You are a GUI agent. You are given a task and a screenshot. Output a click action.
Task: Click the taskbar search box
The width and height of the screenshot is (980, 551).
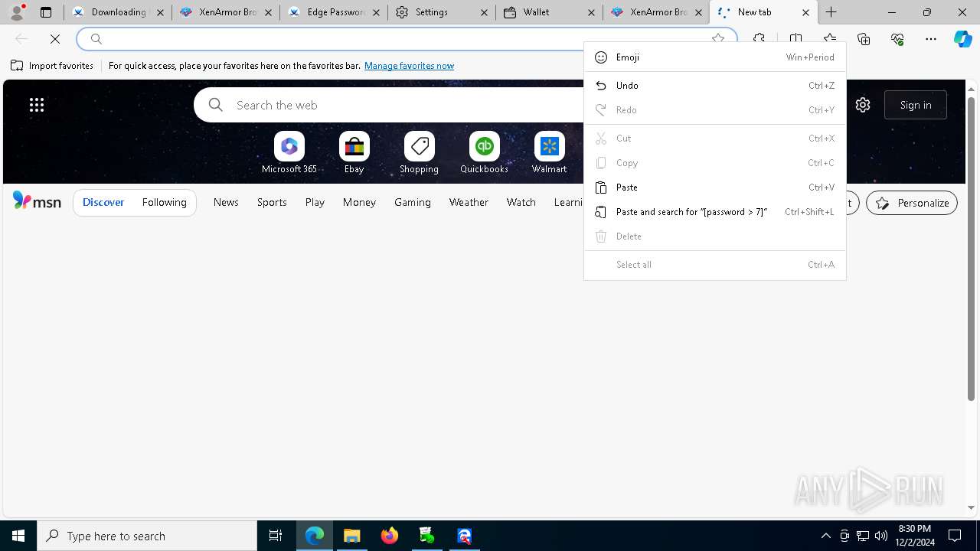pos(147,536)
